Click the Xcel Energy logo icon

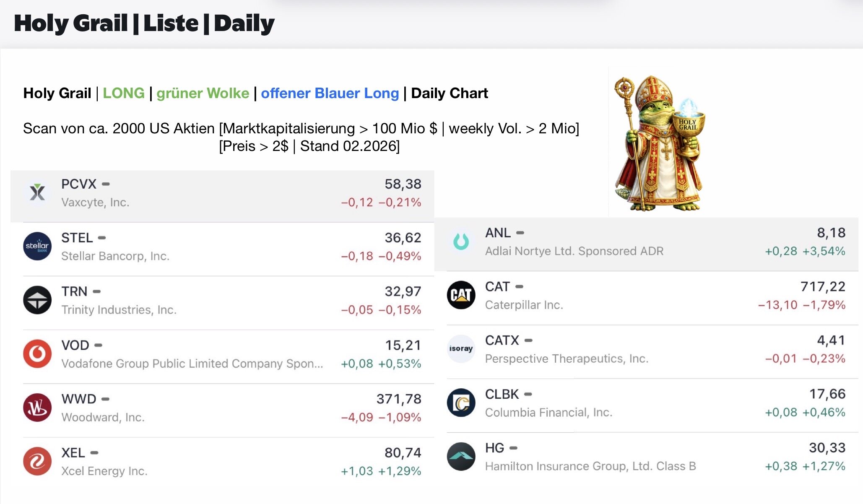(37, 461)
